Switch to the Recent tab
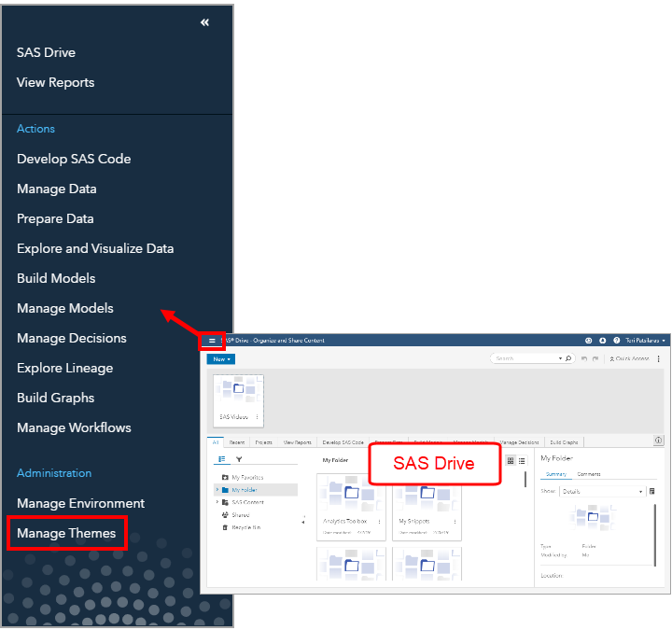The image size is (672, 630). [236, 442]
